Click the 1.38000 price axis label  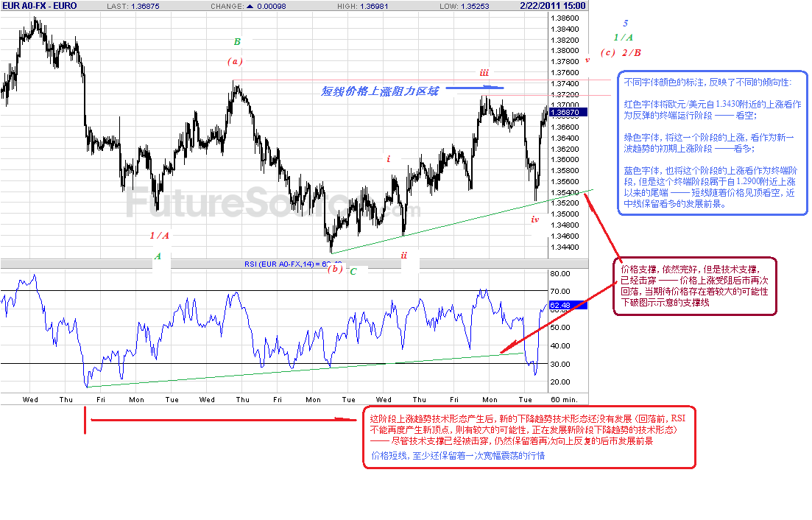(x=565, y=51)
